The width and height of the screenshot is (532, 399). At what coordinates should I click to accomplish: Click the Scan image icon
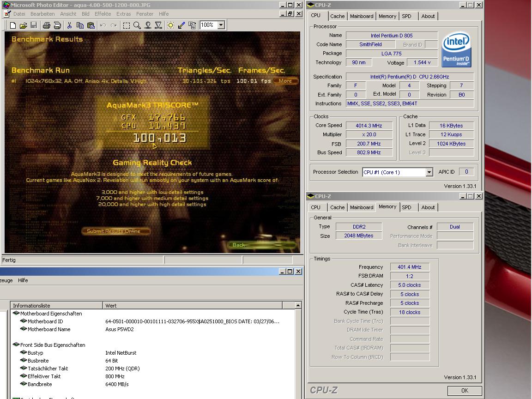[x=57, y=25]
